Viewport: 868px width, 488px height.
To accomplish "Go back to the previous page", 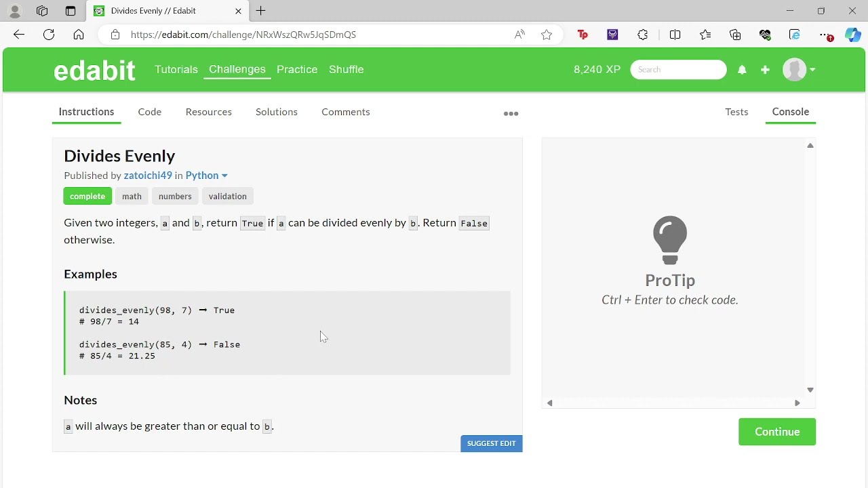I will coord(19,35).
